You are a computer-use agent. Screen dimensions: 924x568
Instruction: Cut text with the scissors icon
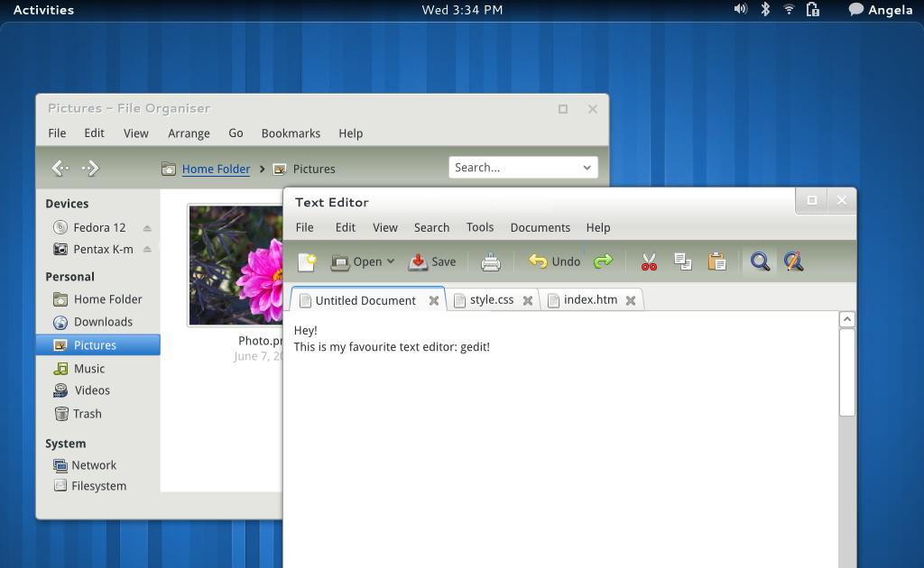tap(649, 261)
